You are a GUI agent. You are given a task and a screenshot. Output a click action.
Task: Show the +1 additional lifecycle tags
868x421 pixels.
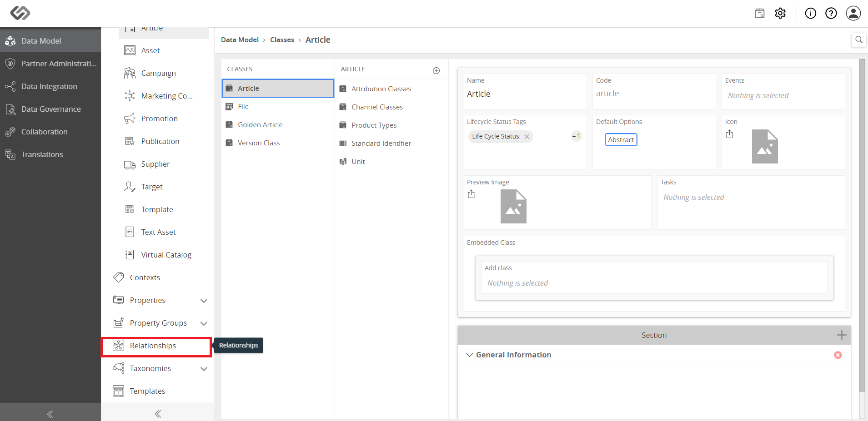coord(576,136)
